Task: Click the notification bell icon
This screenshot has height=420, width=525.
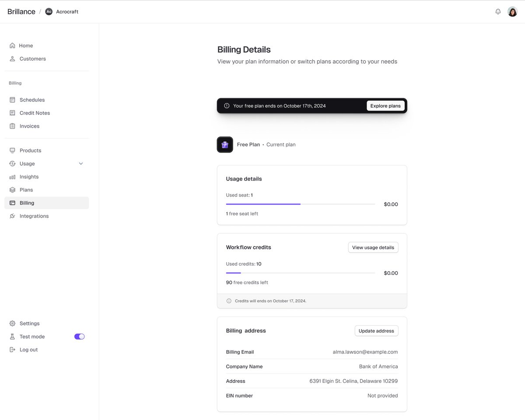Action: click(498, 12)
